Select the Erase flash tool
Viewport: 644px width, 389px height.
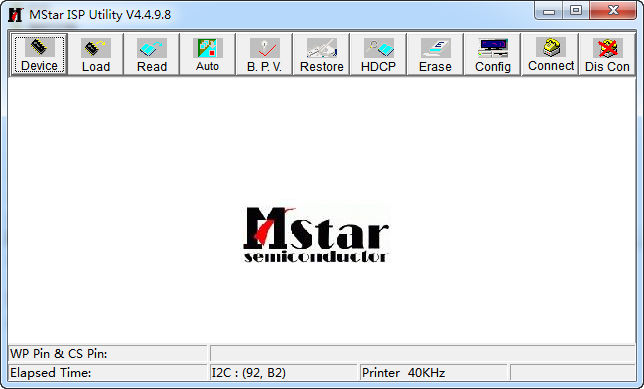435,54
